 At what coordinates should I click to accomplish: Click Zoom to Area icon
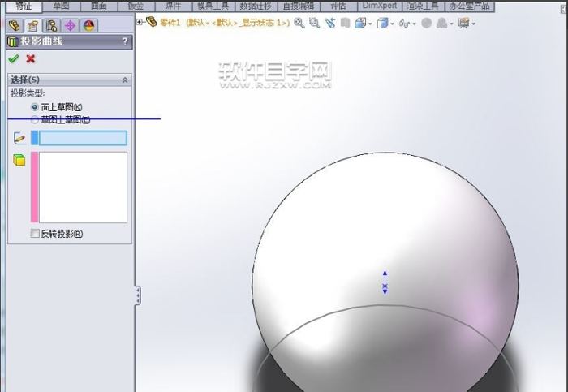(315, 24)
